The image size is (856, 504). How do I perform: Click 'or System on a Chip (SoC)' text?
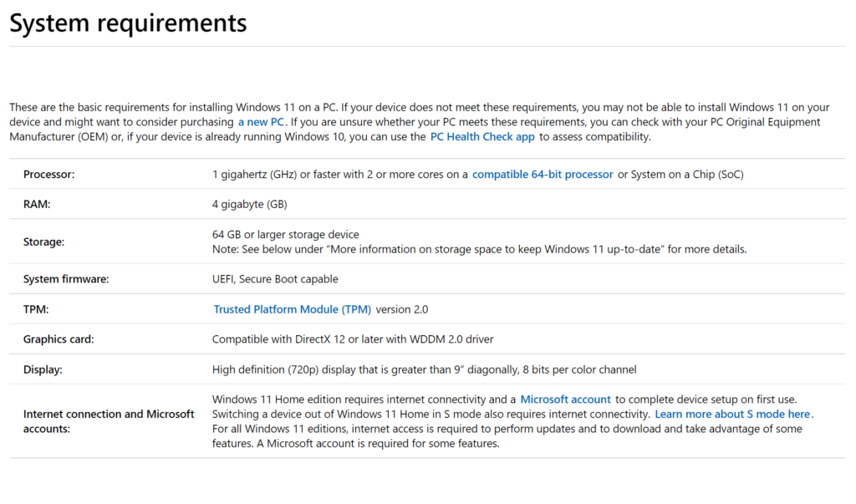(680, 174)
